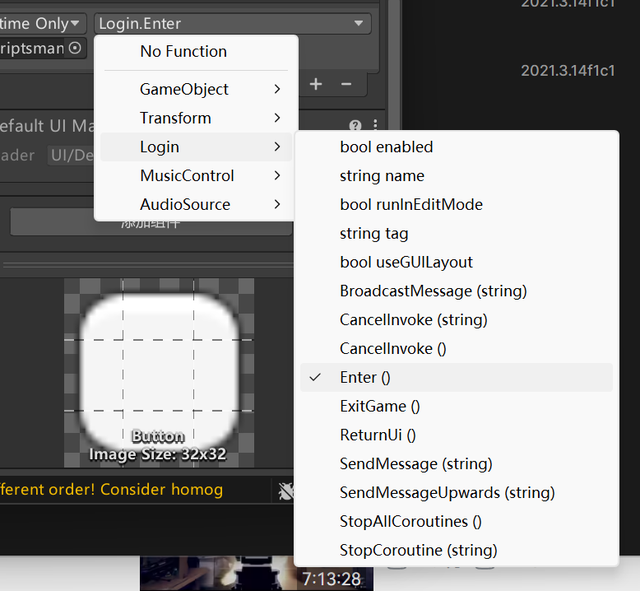The width and height of the screenshot is (640, 591).
Task: Expand the AudioSource submenu
Action: tap(196, 204)
